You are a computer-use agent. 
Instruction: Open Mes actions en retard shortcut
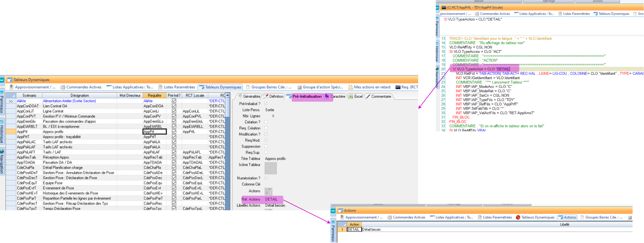point(369,87)
